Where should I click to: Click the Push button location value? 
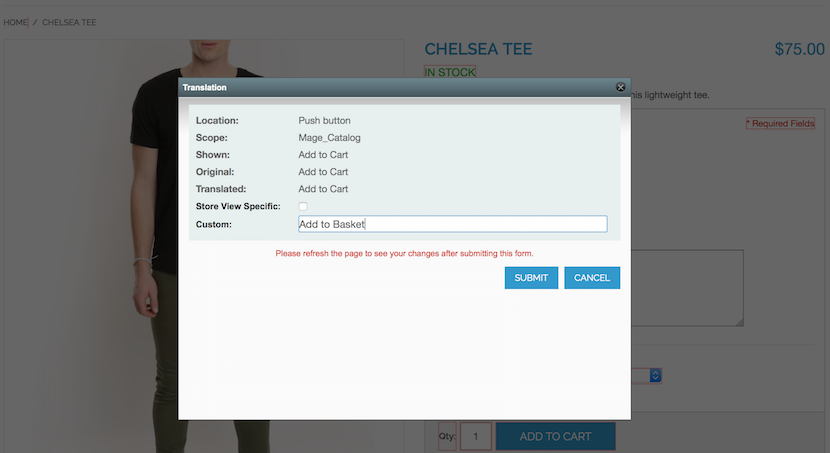pos(324,121)
